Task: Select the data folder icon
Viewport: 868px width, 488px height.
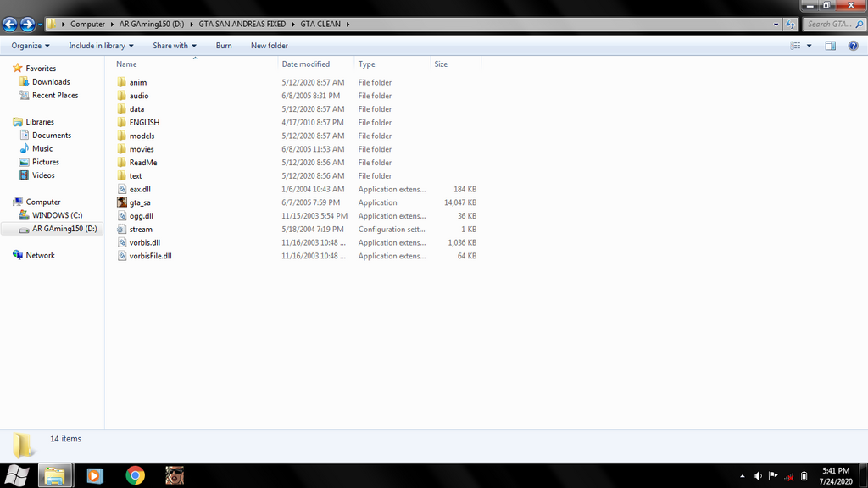Action: click(x=122, y=108)
